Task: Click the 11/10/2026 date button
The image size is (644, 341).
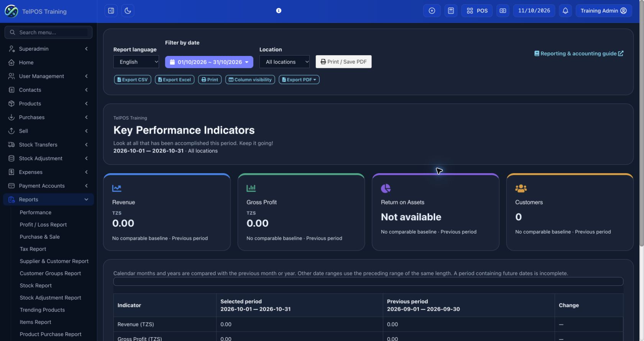Action: click(x=534, y=11)
